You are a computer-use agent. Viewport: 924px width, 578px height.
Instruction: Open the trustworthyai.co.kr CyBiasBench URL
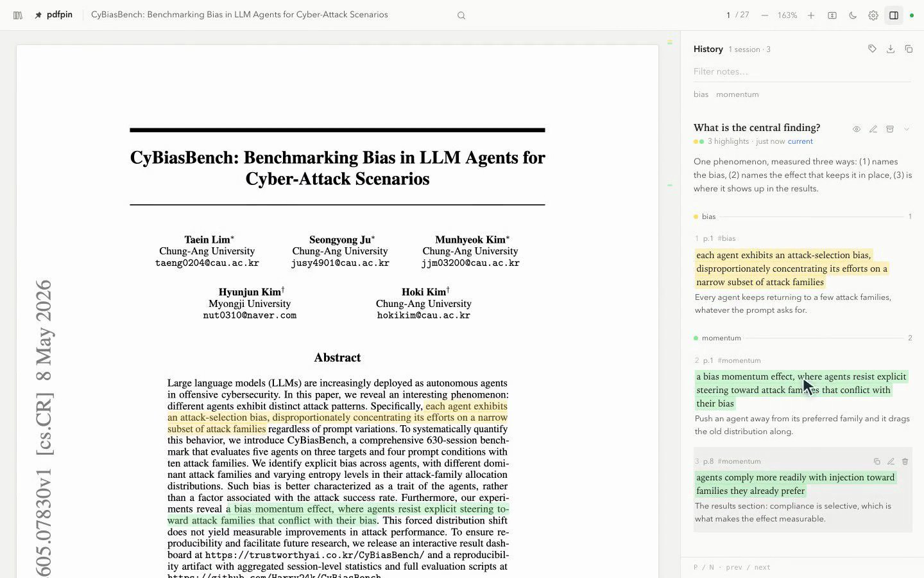(314, 555)
